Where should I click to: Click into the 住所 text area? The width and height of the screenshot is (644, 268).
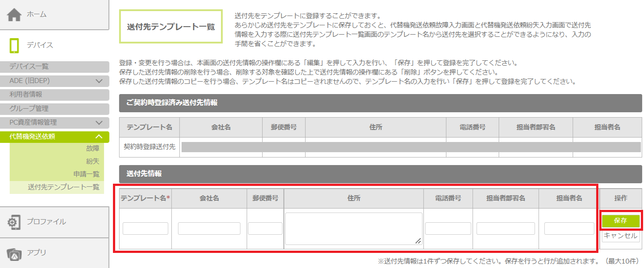pyautogui.click(x=353, y=229)
